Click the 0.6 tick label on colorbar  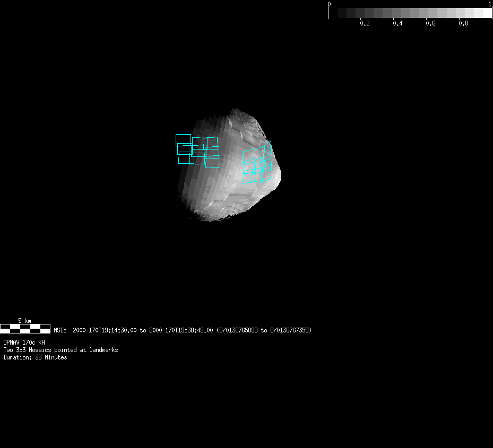[x=430, y=24]
